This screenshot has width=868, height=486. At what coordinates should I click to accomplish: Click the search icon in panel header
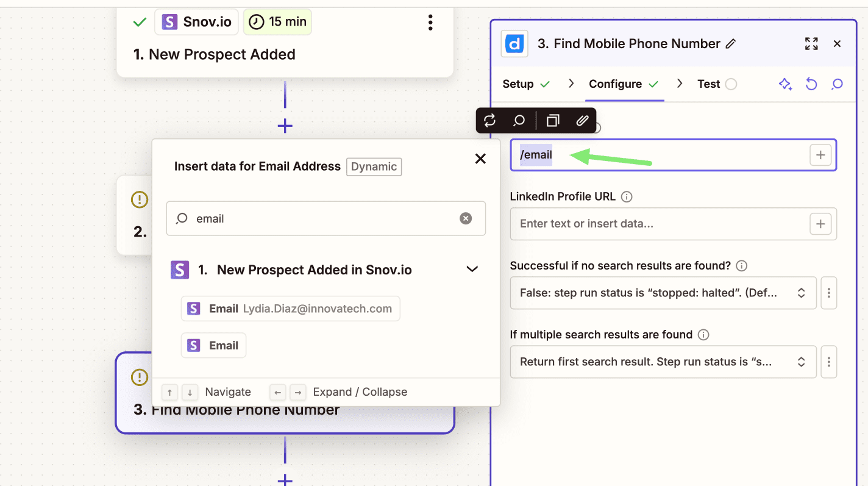[837, 84]
